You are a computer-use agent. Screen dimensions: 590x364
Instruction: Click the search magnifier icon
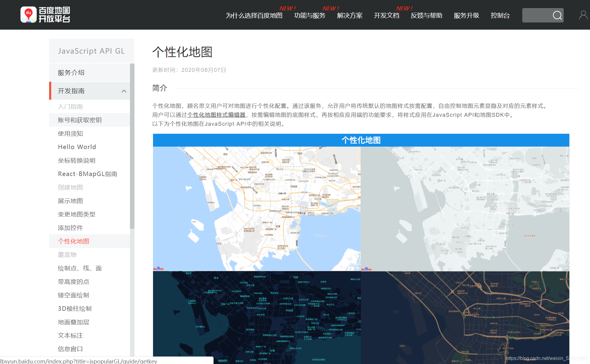click(557, 15)
